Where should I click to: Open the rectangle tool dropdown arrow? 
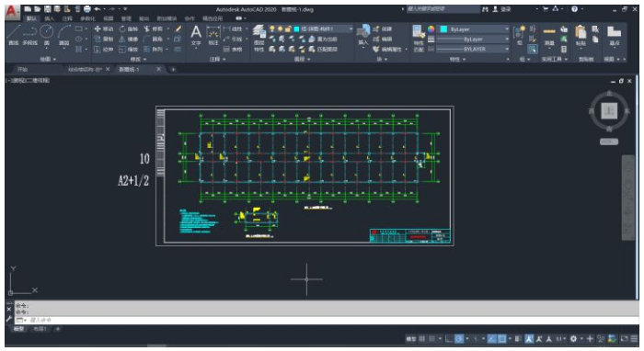(x=86, y=29)
